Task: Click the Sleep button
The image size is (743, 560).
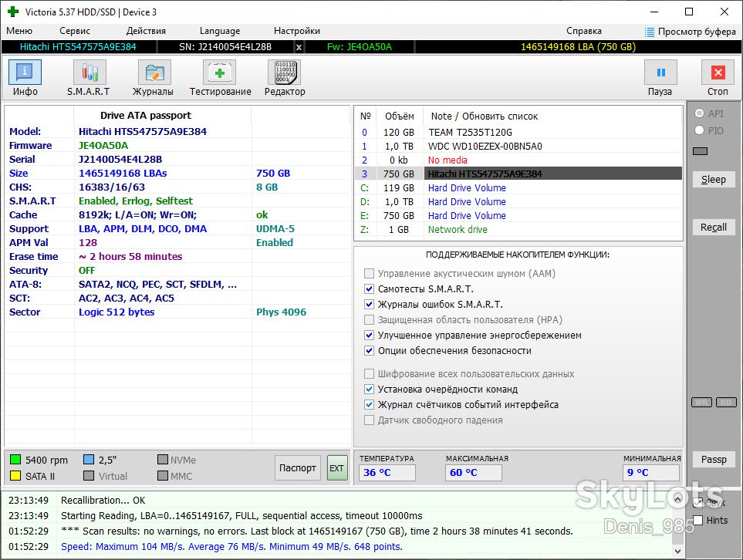Action: 713,180
